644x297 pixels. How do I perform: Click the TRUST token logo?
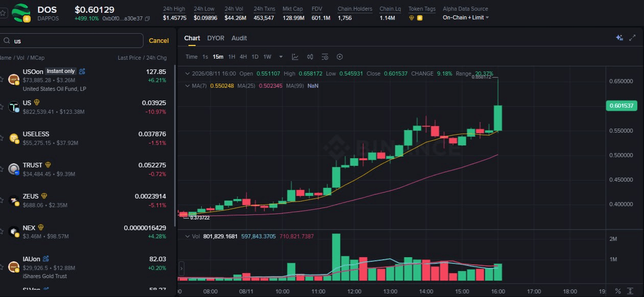14,169
